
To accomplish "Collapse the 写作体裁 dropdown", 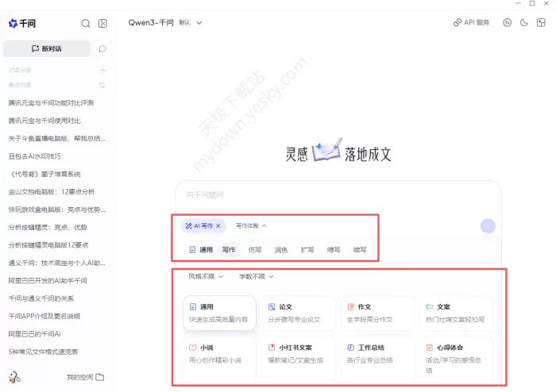I will click(252, 225).
